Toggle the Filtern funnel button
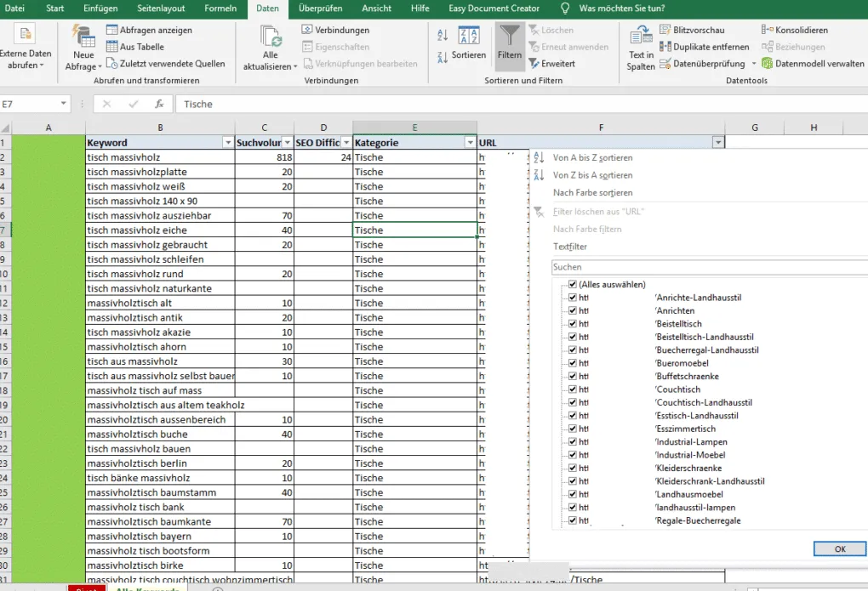Image resolution: width=868 pixels, height=591 pixels. click(509, 47)
